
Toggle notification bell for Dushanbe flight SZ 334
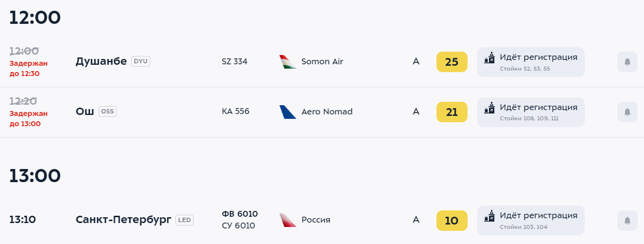point(627,62)
